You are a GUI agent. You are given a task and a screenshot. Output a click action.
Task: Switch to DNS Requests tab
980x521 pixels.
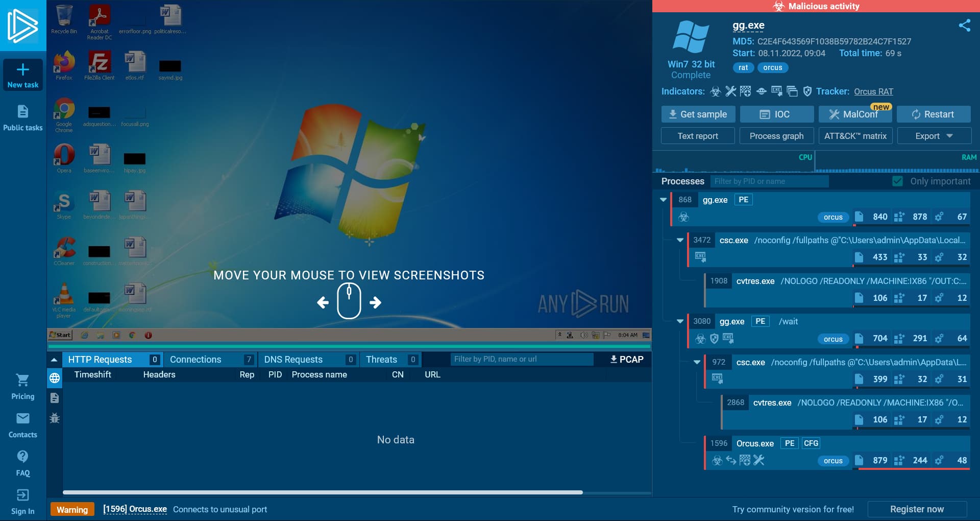click(309, 360)
